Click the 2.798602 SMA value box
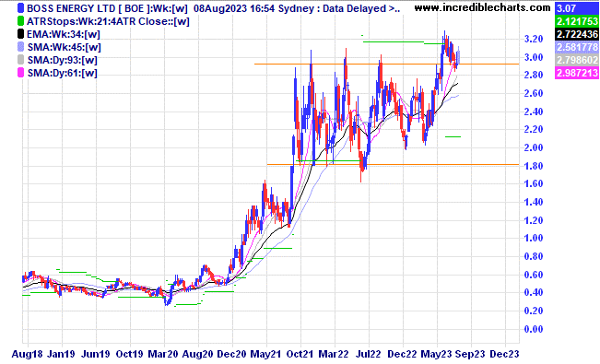 [577, 60]
